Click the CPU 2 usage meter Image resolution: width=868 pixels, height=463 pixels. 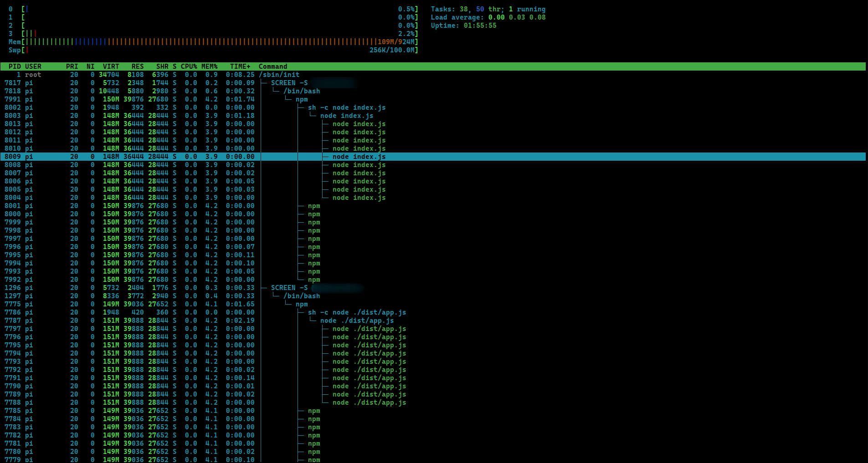pos(213,25)
